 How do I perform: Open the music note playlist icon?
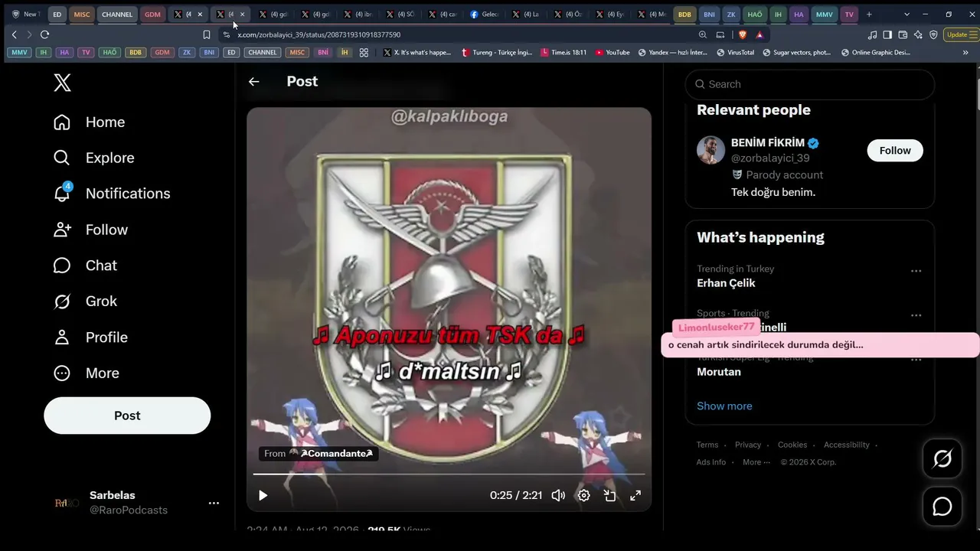(x=873, y=34)
